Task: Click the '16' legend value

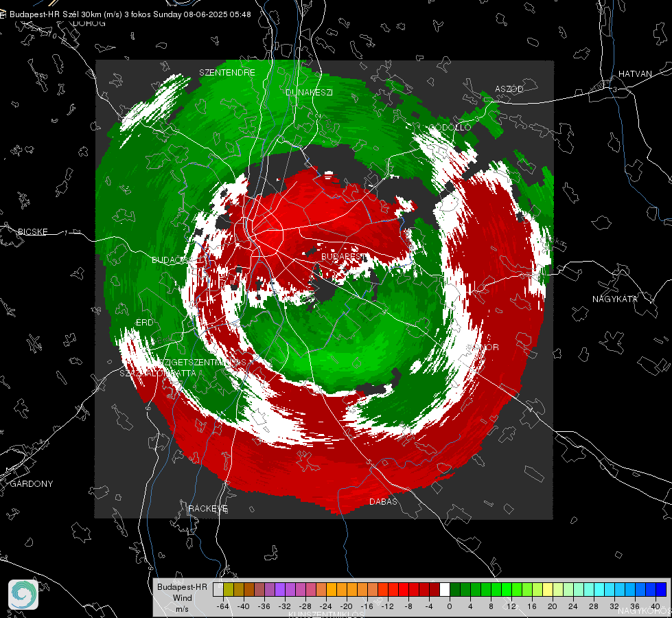Action: [x=532, y=606]
